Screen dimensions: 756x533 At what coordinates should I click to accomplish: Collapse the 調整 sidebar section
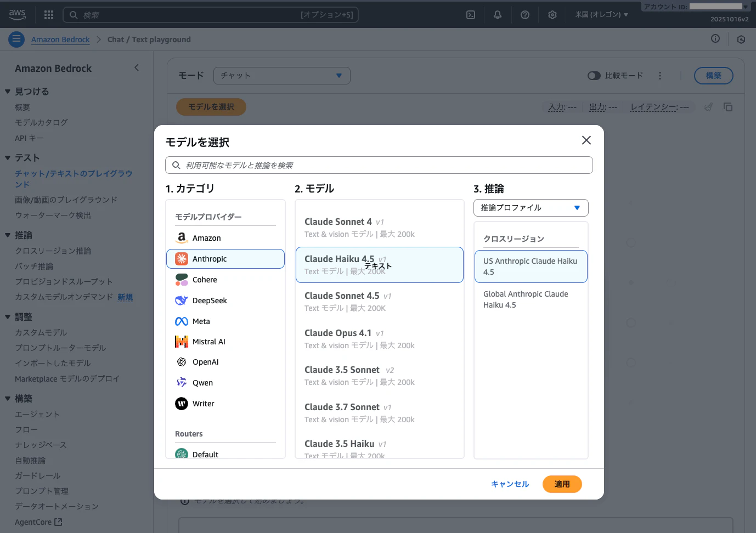click(8, 317)
